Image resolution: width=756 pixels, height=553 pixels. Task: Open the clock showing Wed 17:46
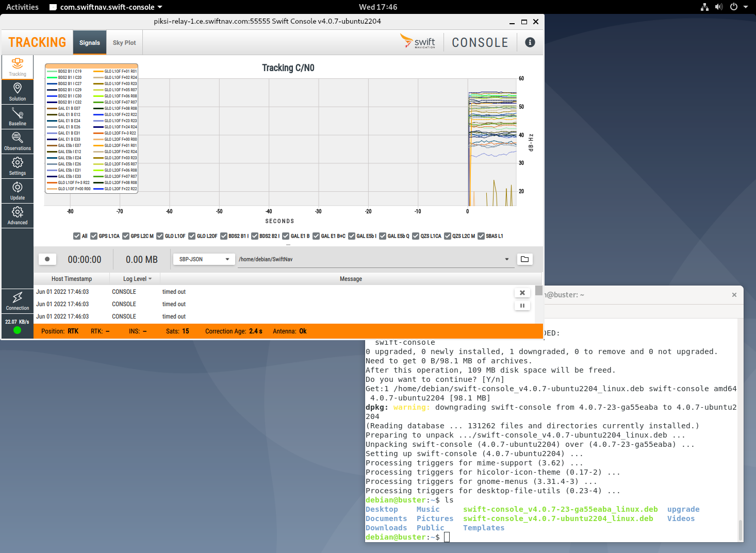tap(378, 7)
